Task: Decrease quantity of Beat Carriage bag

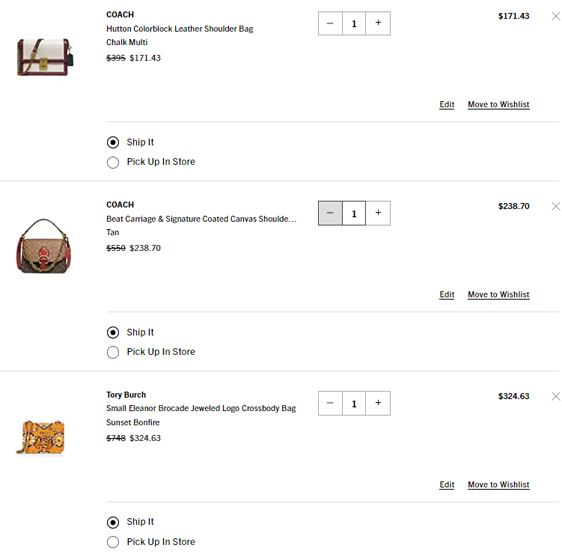Action: [x=330, y=213]
